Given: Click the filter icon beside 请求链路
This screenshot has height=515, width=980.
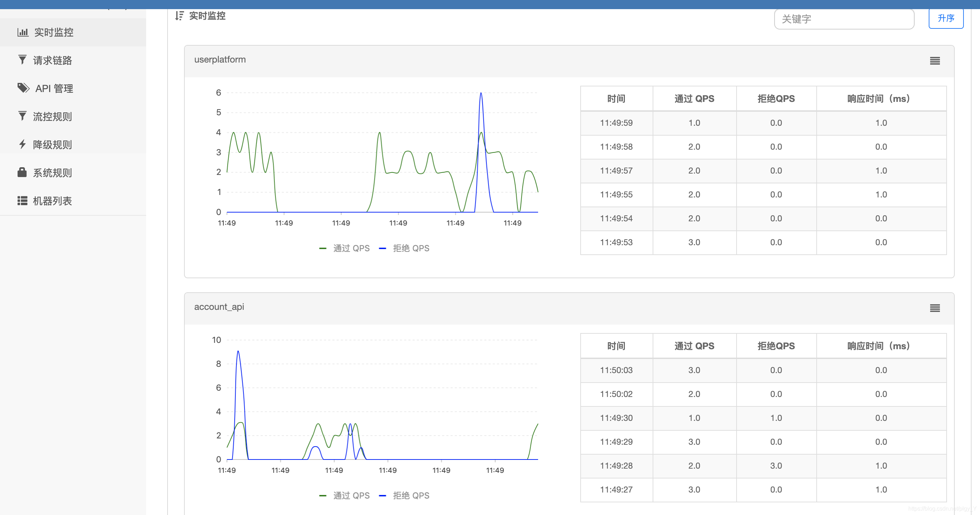Looking at the screenshot, I should click(22, 60).
